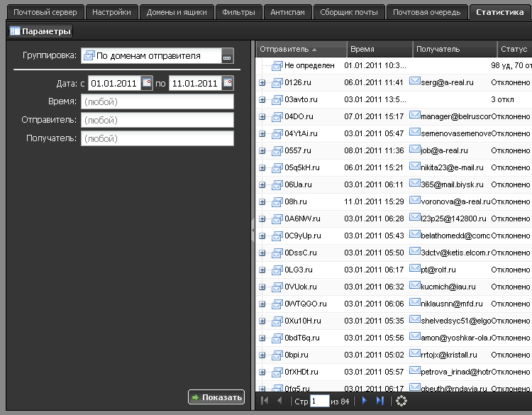Screen dimensions: 532x415
Task: Refresh the statistics grid
Action: coord(401,401)
